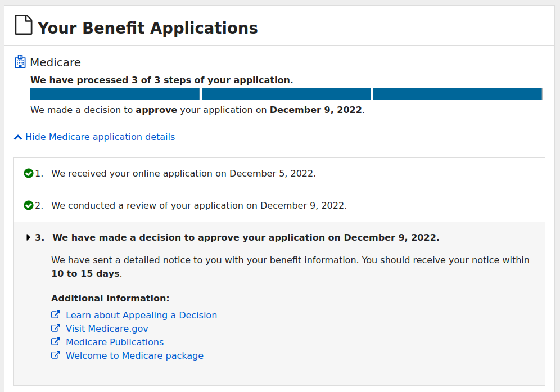Select the step 2 conducted review row

click(279, 206)
